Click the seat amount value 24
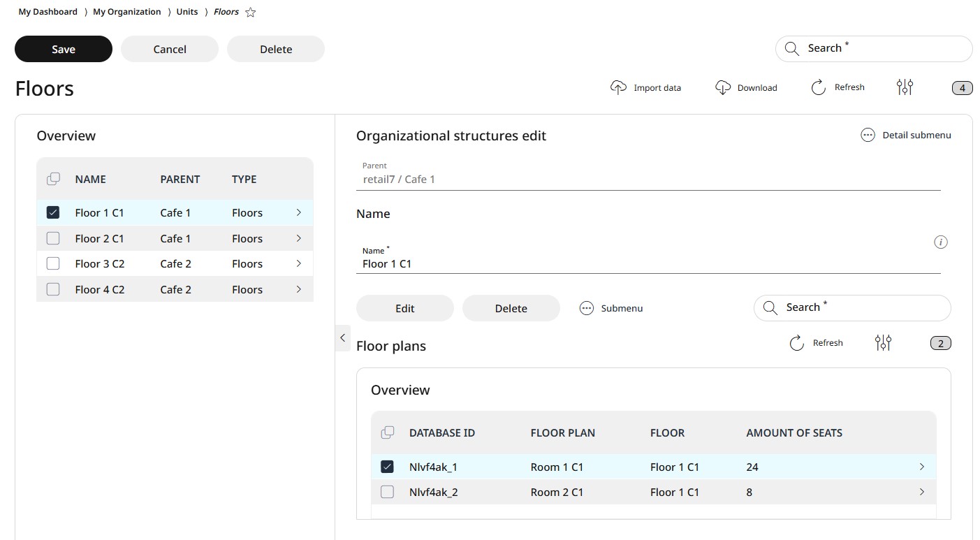This screenshot has height=540, width=980. (752, 467)
